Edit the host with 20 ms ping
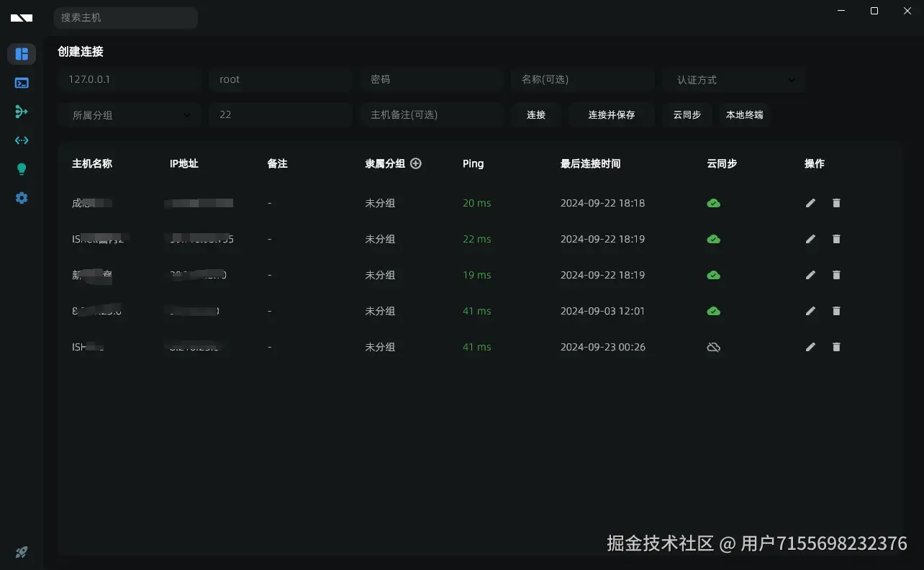This screenshot has width=924, height=570. tap(811, 203)
